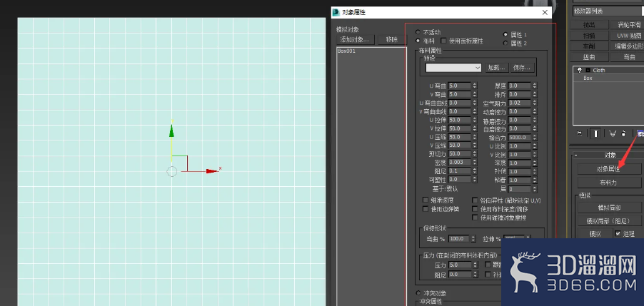
Task: Click the 阻尼 0.1 value field
Action: click(x=460, y=170)
